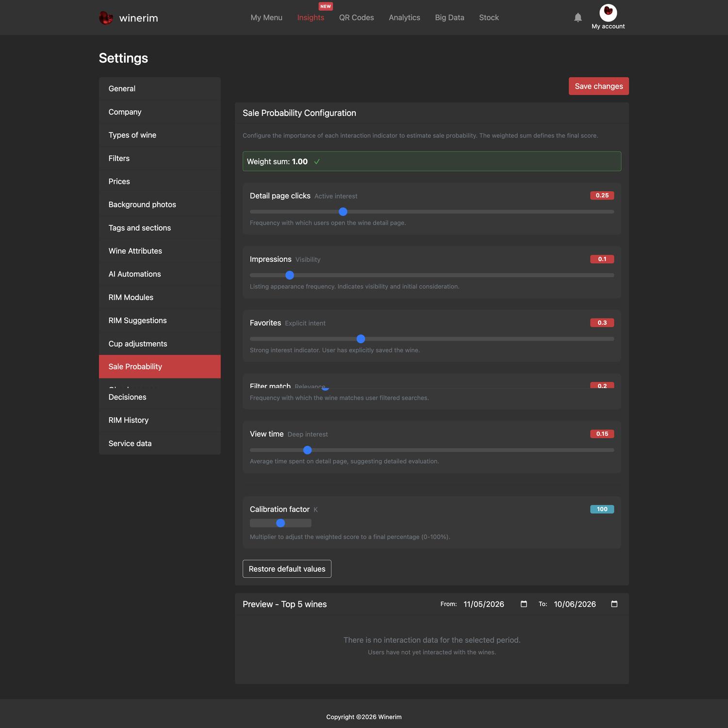The height and width of the screenshot is (728, 728).
Task: Open Analytics in top navigation
Action: click(x=404, y=17)
